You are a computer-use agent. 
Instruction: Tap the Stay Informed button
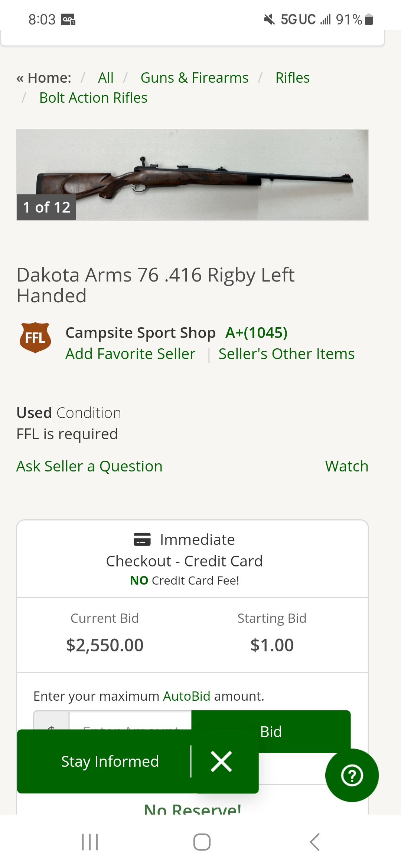point(110,762)
